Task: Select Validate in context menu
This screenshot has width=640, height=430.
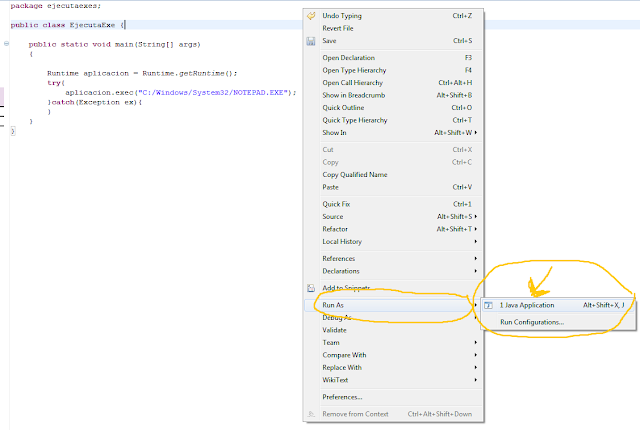Action: pyautogui.click(x=393, y=330)
